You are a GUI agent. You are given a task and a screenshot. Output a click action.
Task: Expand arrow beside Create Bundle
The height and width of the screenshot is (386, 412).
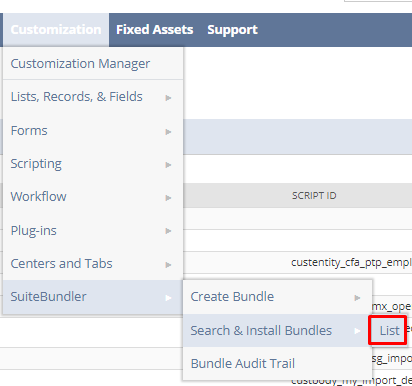357,298
